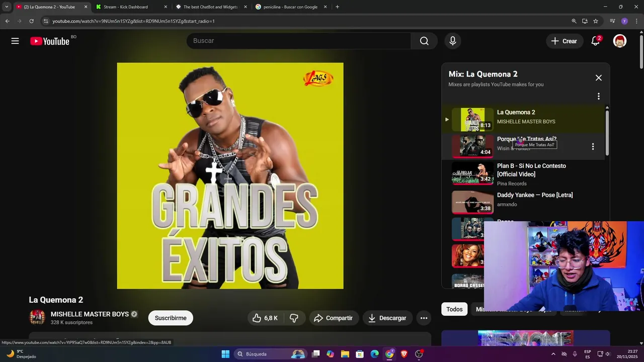
Task: Open the notifications bell
Action: [x=595, y=41]
